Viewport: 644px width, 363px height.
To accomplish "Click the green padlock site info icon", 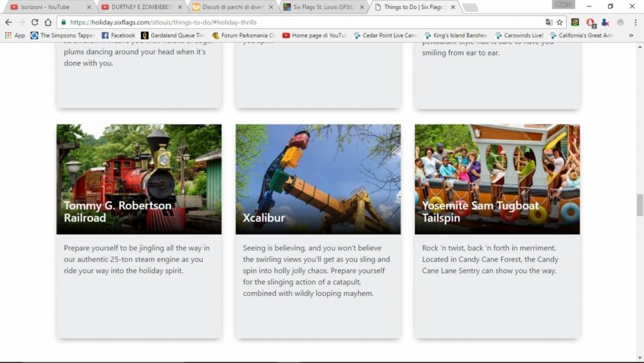I will click(63, 22).
